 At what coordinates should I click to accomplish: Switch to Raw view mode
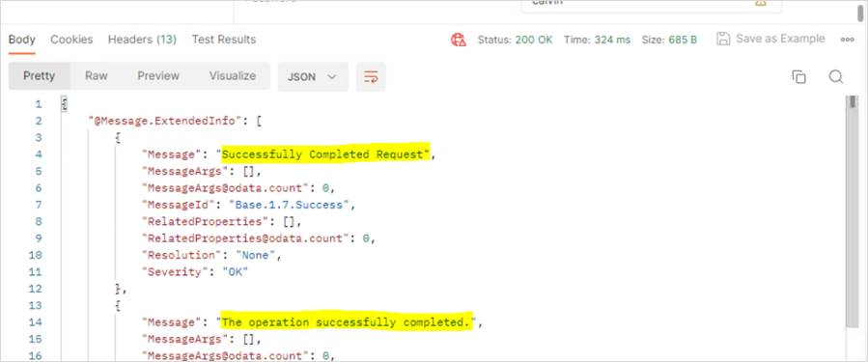pyautogui.click(x=97, y=76)
